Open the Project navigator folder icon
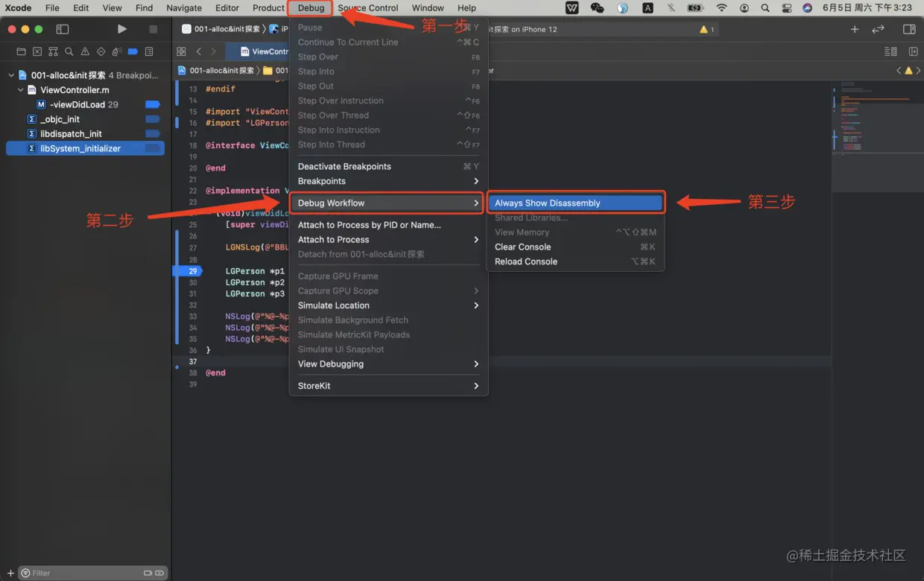Image resolution: width=924 pixels, height=581 pixels. pyautogui.click(x=21, y=52)
